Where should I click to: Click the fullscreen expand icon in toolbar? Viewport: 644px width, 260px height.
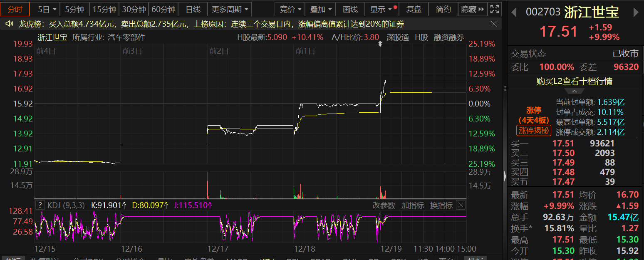click(x=494, y=9)
